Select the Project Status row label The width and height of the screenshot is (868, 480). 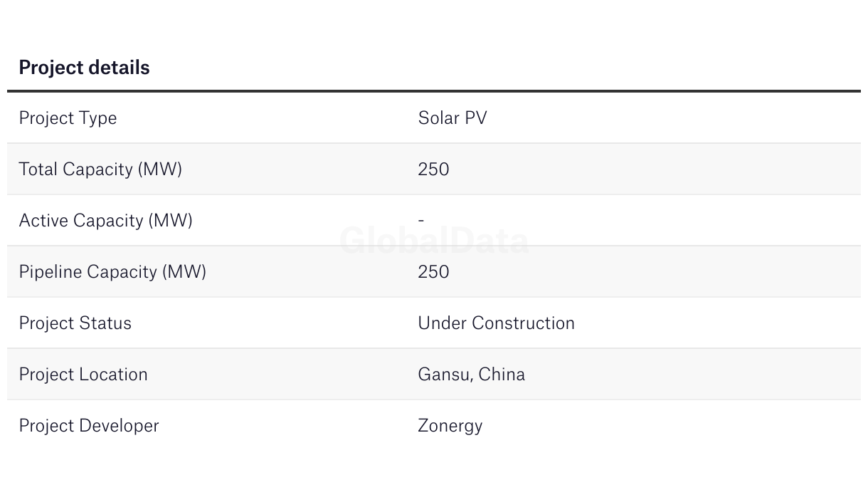75,323
